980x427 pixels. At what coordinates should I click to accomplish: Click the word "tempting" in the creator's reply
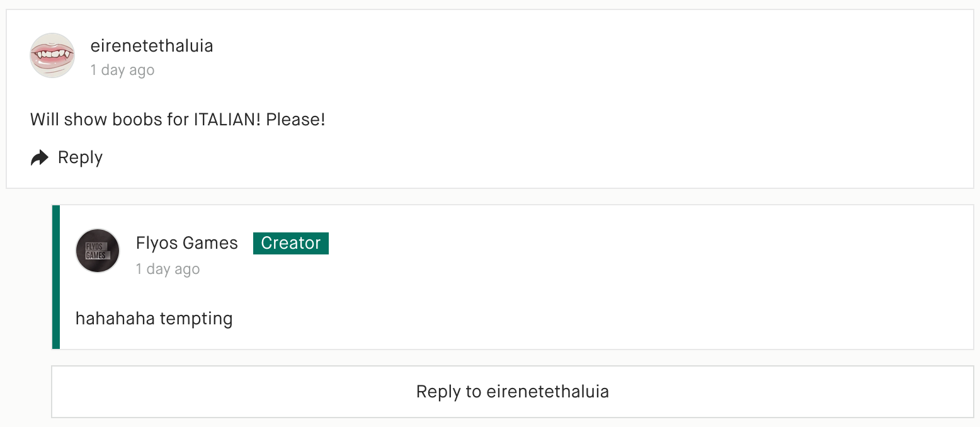196,319
